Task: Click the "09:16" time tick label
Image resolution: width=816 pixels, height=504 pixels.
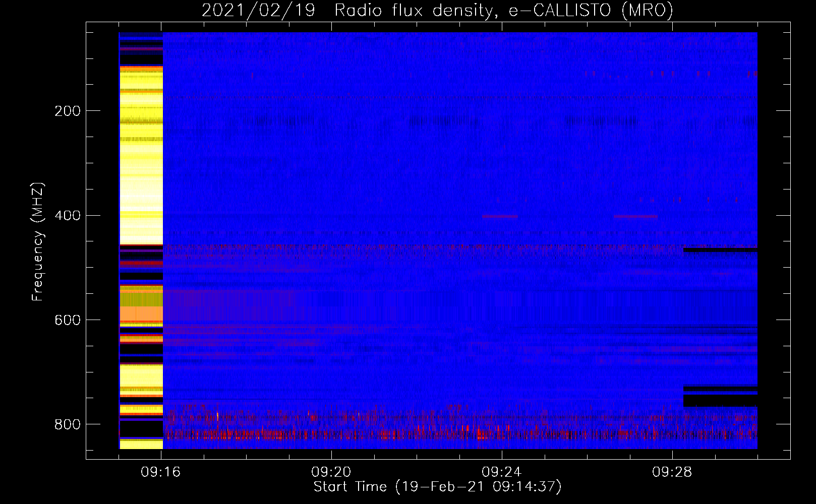Action: pyautogui.click(x=161, y=472)
